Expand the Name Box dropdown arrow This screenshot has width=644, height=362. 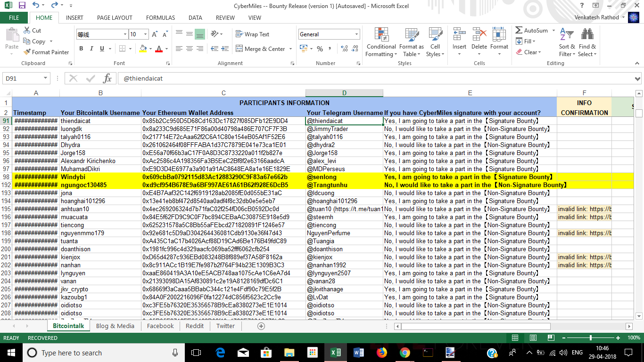[x=46, y=78]
